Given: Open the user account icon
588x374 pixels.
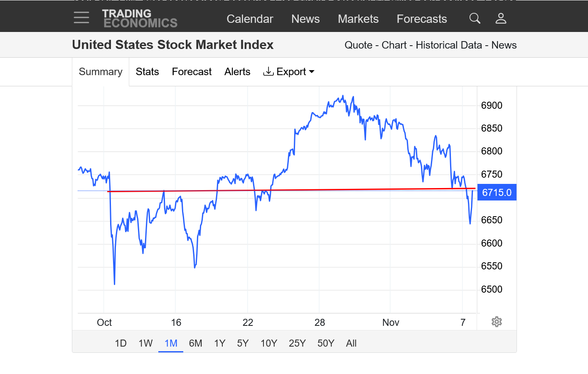Looking at the screenshot, I should 501,18.
